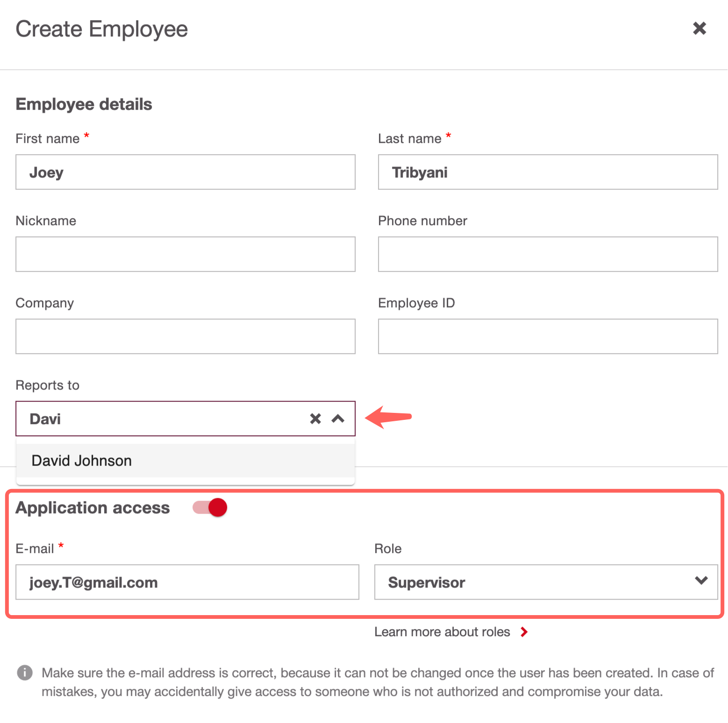Screen dimensions: 728x723
Task: Click the info icon beside the e-mail warning
Action: [x=25, y=673]
